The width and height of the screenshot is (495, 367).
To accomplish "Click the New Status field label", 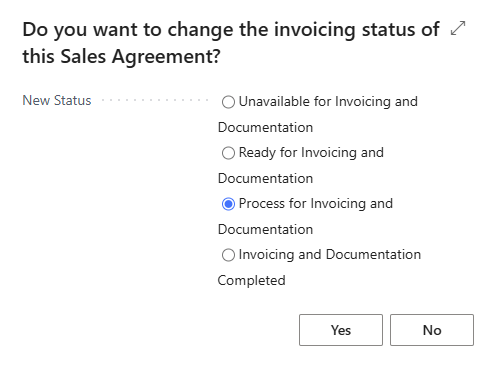I will (57, 100).
